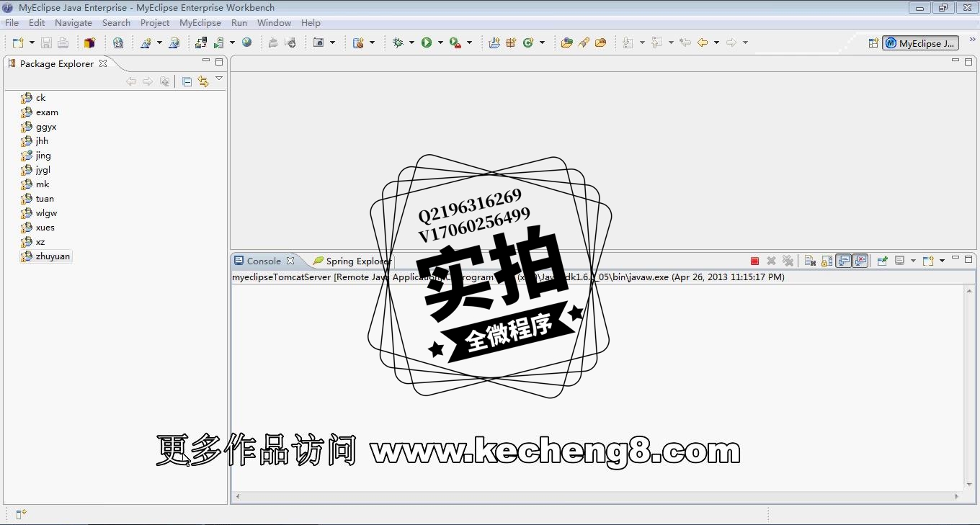Open the Help menu
This screenshot has height=525, width=980.
pyautogui.click(x=311, y=23)
